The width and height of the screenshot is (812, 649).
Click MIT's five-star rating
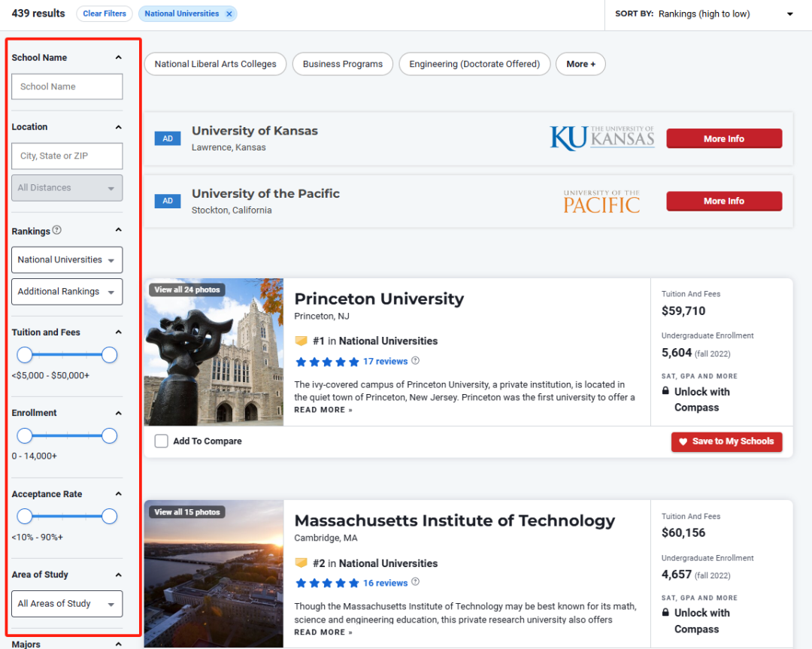pyautogui.click(x=327, y=584)
